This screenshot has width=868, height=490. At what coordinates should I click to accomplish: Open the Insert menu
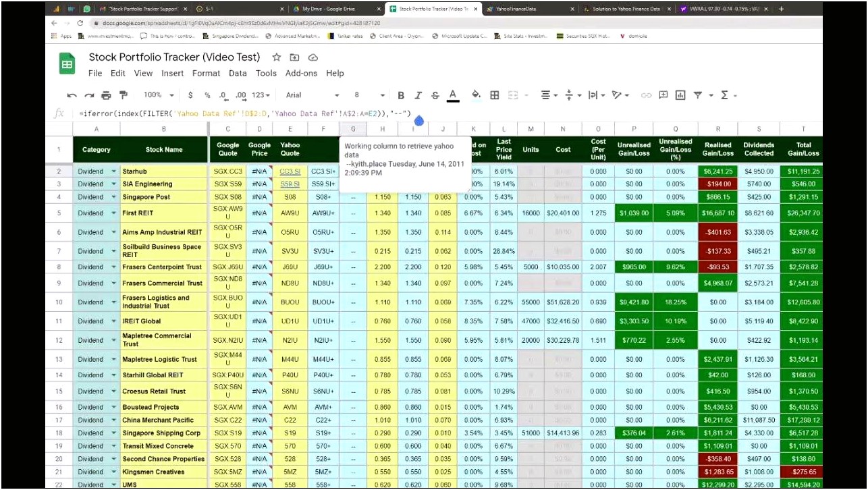[x=173, y=73]
